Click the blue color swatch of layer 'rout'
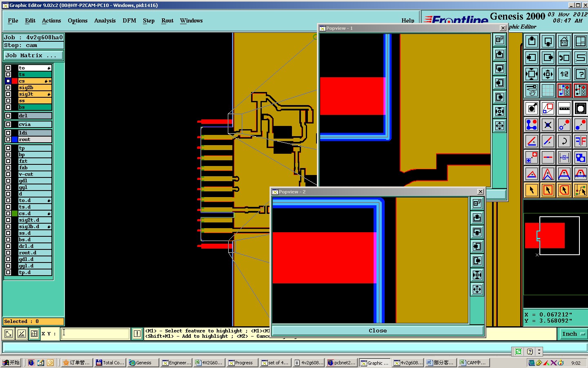This screenshot has height=368, width=588. pyautogui.click(x=15, y=139)
